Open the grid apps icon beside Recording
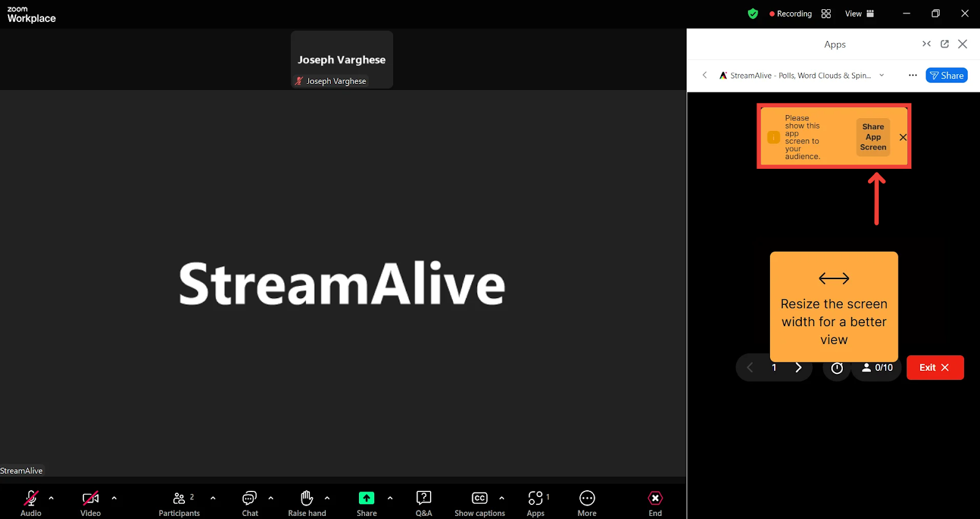The width and height of the screenshot is (980, 519). 826,13
